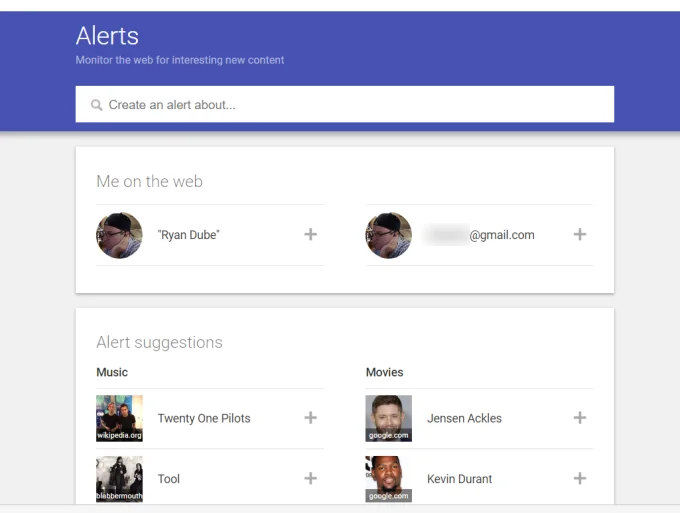Add alert for gmail.com address plus icon

click(579, 235)
